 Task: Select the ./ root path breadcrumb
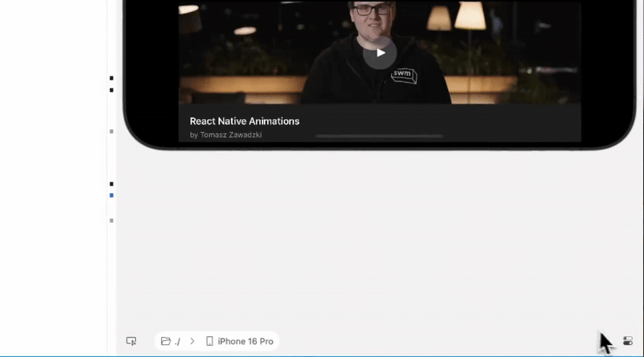click(177, 341)
